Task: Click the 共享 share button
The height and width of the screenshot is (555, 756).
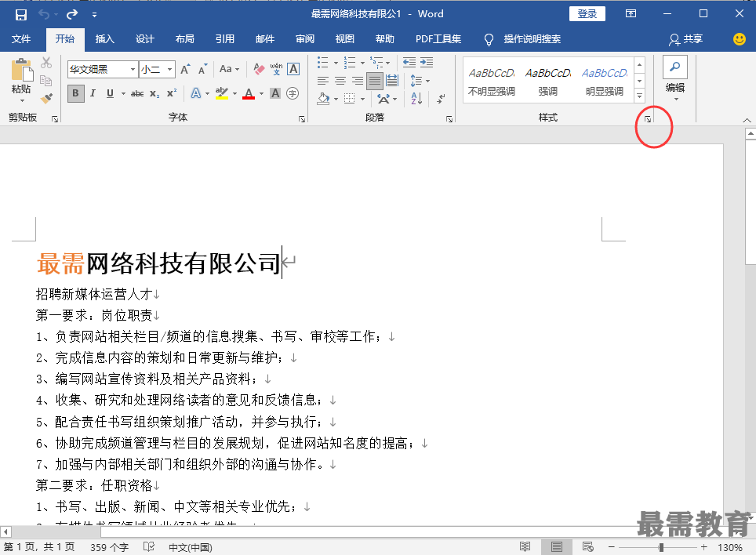Action: [686, 39]
